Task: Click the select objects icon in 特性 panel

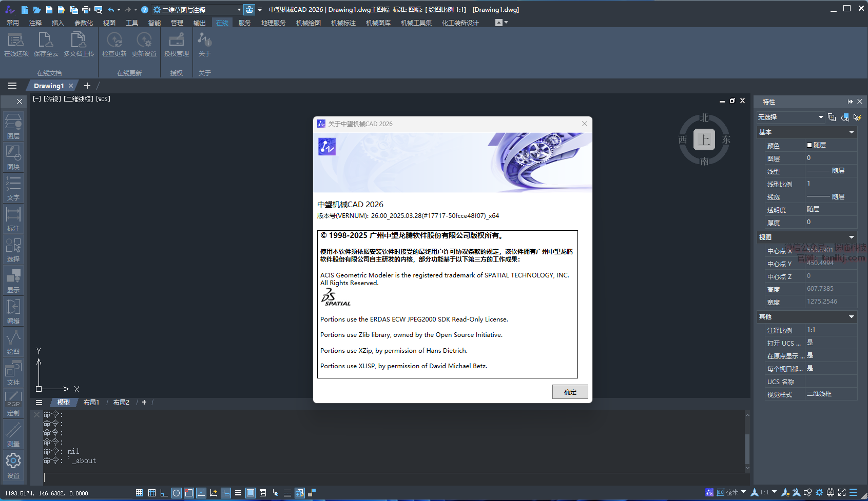Action: point(845,117)
